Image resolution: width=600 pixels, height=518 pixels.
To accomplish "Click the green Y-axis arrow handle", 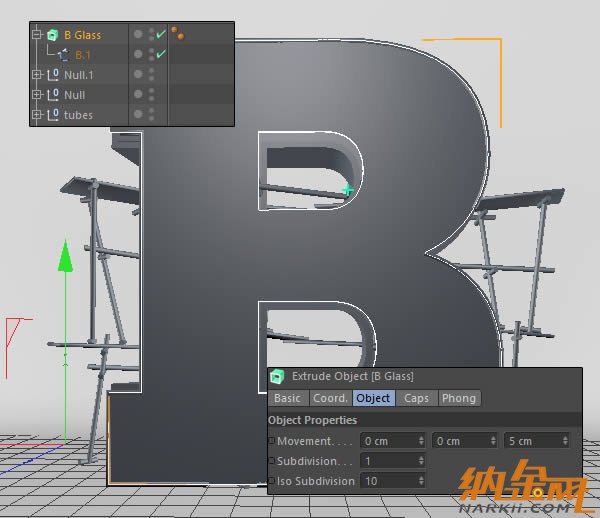I will pyautogui.click(x=65, y=256).
